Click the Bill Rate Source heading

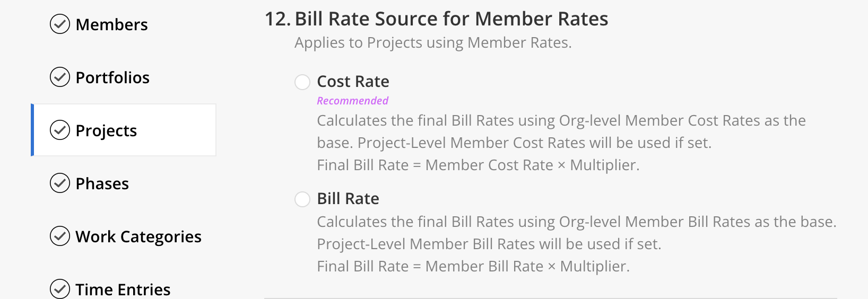pyautogui.click(x=436, y=19)
